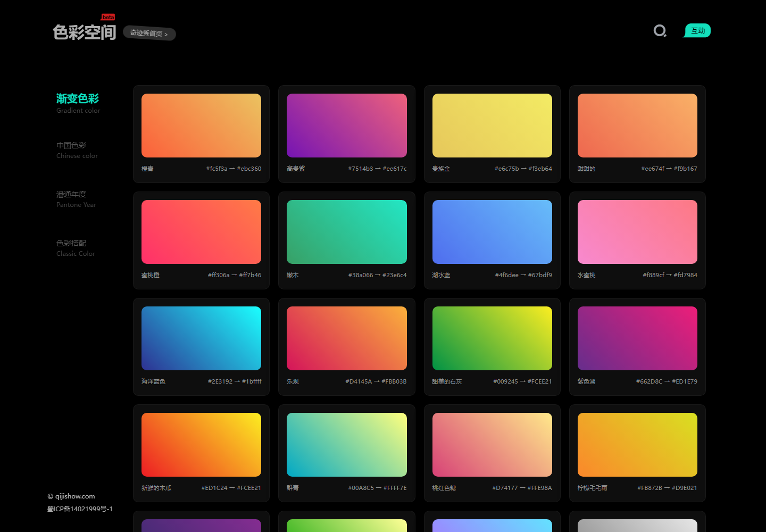
Task: Go to 奇迹秀首页 link
Action: click(x=149, y=33)
